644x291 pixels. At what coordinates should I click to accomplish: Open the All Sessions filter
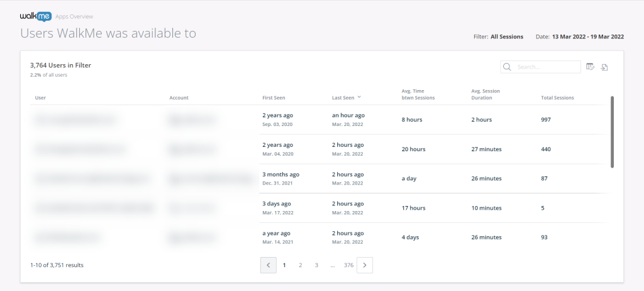click(506, 37)
